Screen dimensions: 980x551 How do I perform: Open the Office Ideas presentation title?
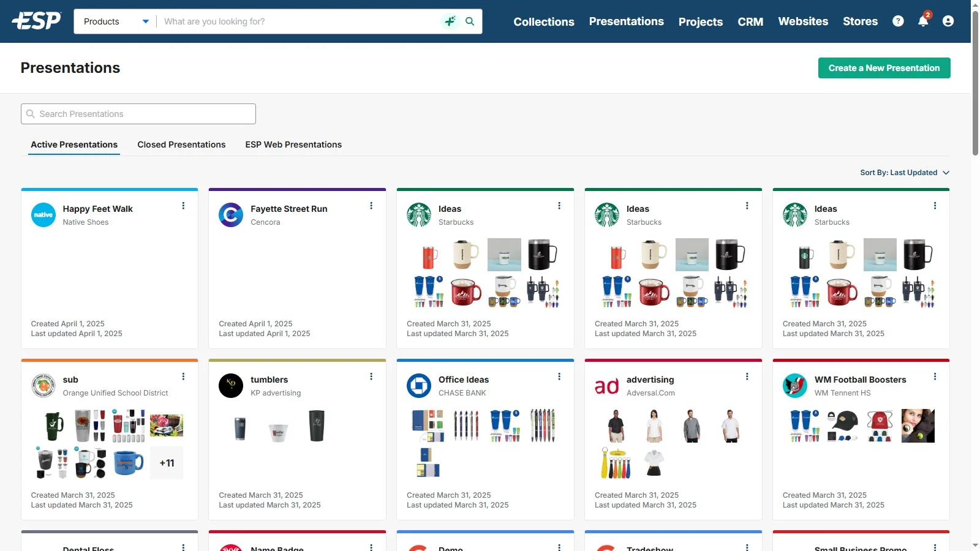pyautogui.click(x=464, y=380)
